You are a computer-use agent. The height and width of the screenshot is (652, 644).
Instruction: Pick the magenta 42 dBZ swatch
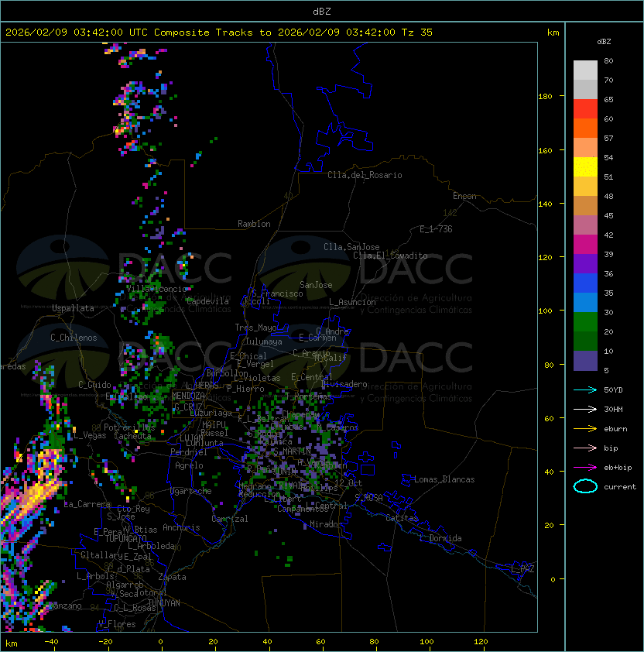(x=585, y=244)
